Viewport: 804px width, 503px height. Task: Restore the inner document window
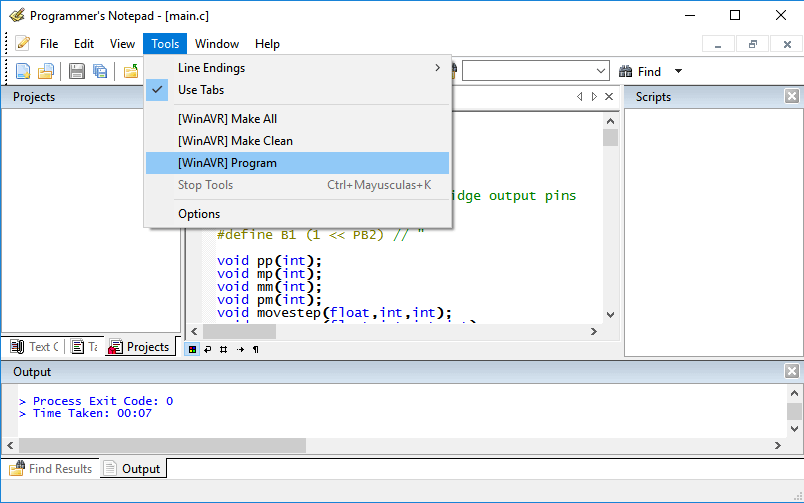pos(753,44)
